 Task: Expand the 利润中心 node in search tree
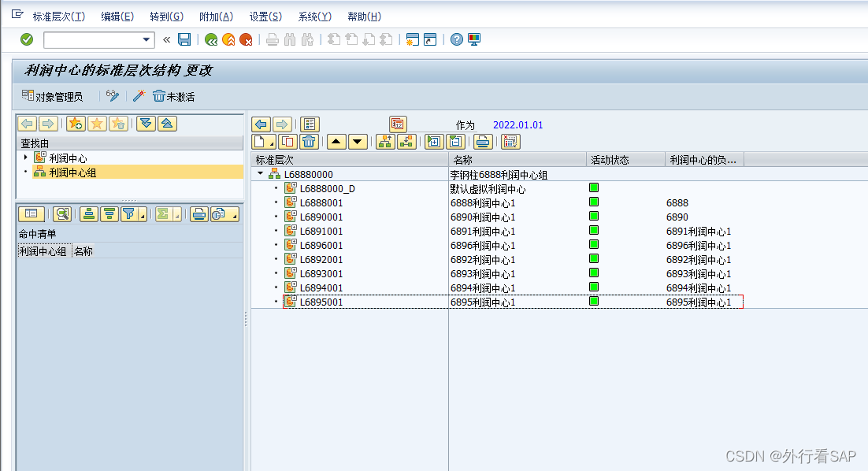[25, 158]
